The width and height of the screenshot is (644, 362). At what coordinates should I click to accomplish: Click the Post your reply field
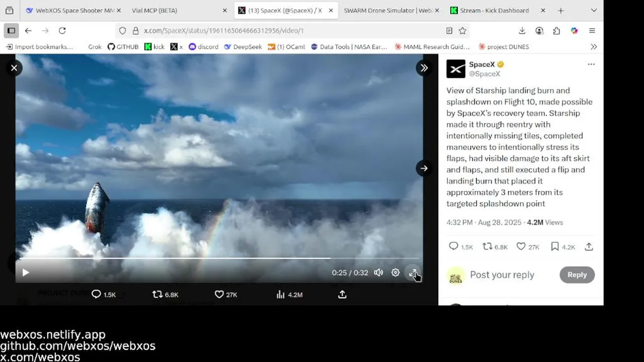coord(502,275)
